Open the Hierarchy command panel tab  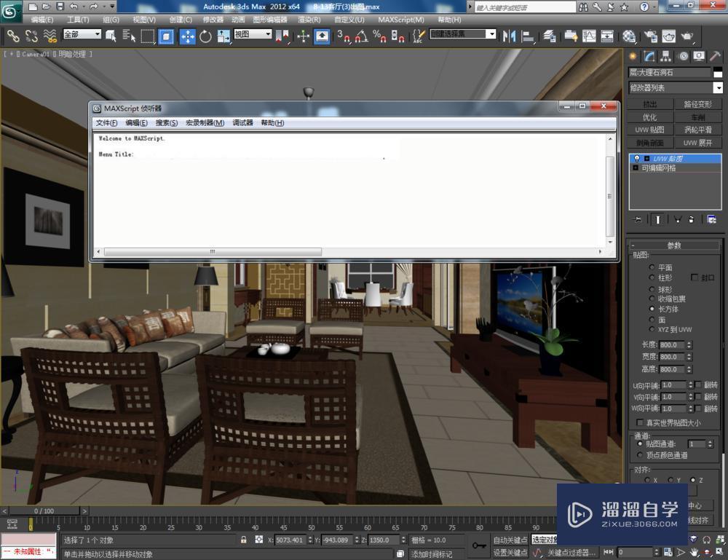coord(666,56)
